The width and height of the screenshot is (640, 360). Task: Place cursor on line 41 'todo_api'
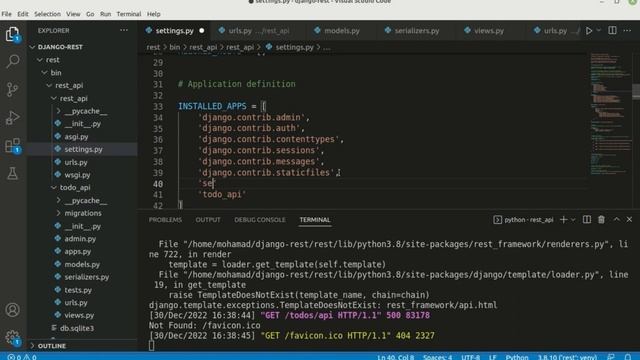coord(222,194)
